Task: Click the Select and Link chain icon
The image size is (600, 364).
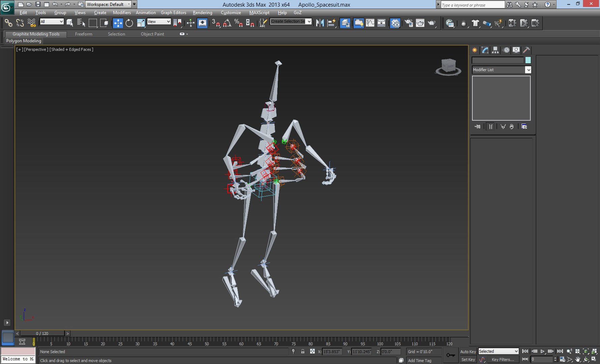Action: click(8, 23)
